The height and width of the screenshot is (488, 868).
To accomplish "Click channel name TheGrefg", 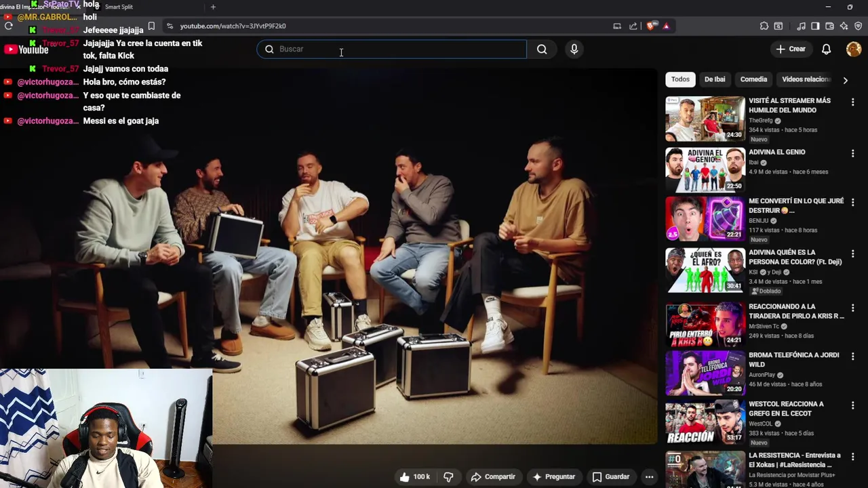I will (x=761, y=121).
